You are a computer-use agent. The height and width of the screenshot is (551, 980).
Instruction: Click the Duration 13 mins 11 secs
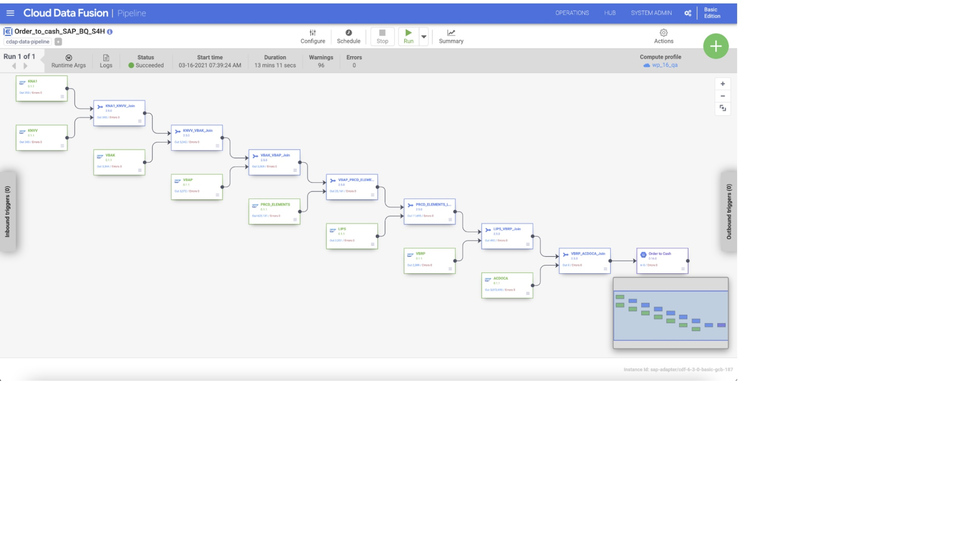coord(275,65)
